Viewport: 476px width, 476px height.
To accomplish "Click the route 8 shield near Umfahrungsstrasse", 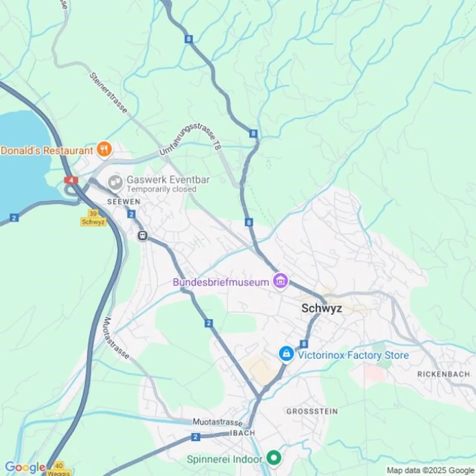I will tap(253, 134).
